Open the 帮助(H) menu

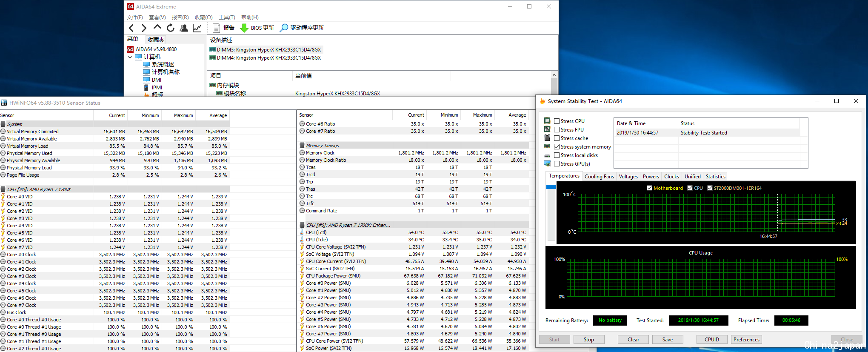250,17
